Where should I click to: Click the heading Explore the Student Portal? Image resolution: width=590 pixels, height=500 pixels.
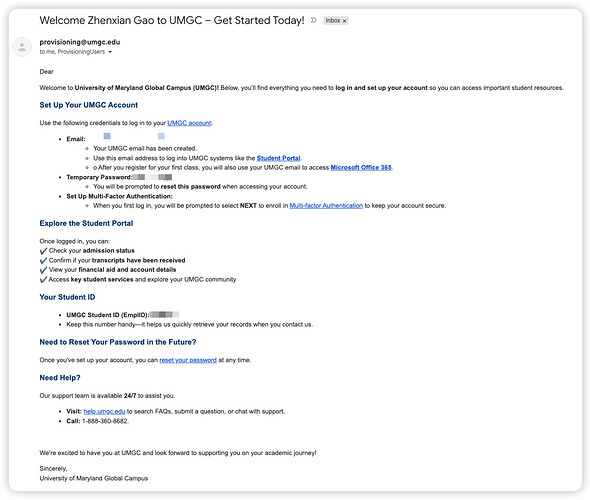pyautogui.click(x=86, y=223)
